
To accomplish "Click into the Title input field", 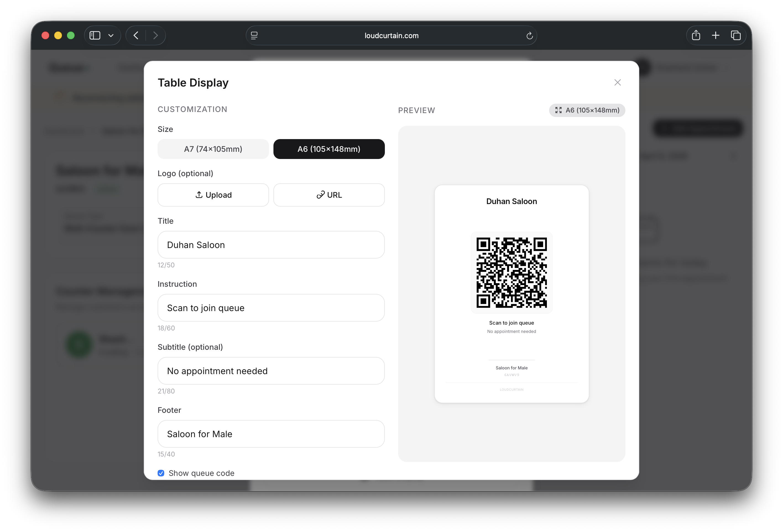I will 271,245.
